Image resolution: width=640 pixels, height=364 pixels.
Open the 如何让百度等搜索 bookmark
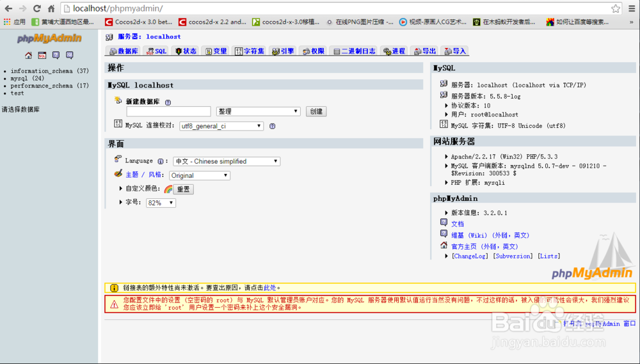pyautogui.click(x=578, y=22)
